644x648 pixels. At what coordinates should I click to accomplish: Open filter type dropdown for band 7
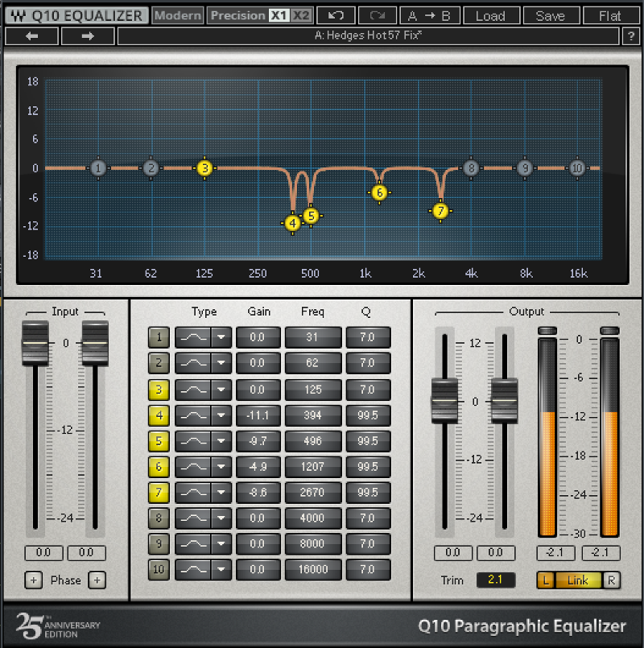(221, 493)
